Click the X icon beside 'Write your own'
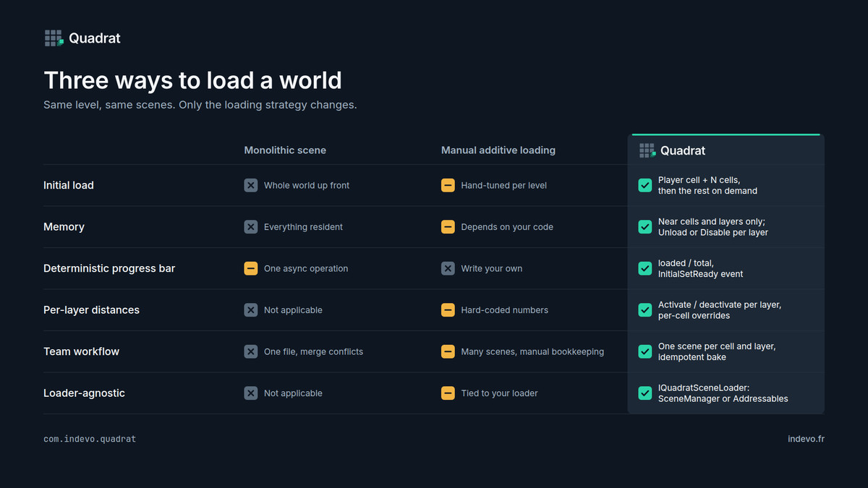The height and width of the screenshot is (488, 868). point(448,268)
